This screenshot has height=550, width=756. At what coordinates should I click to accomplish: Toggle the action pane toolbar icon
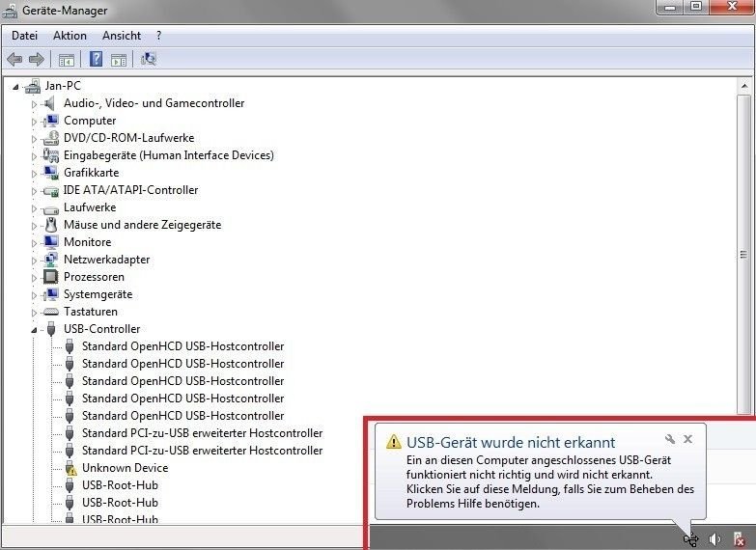click(119, 60)
